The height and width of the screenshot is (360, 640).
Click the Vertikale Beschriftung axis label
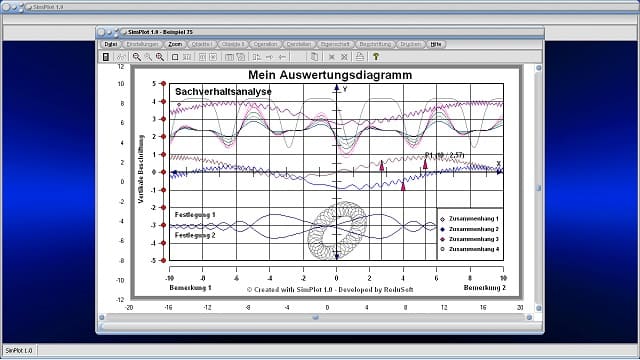[x=141, y=169]
